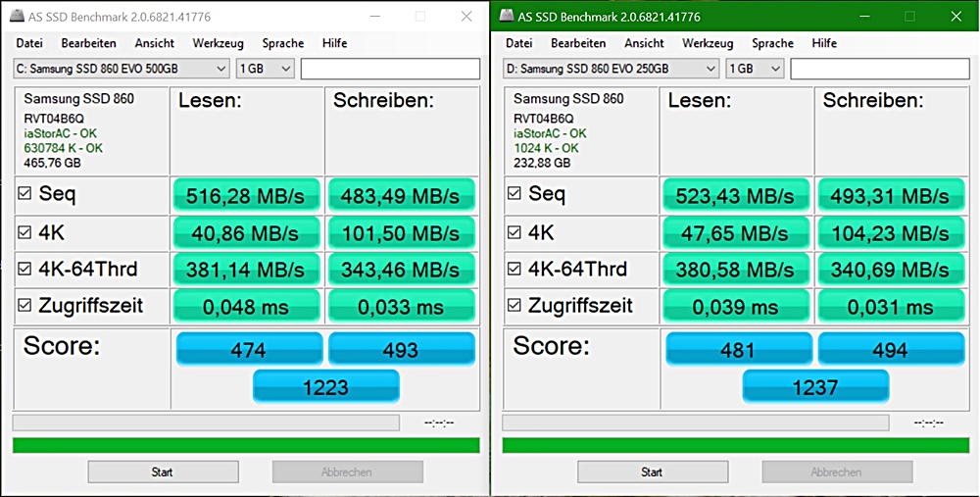This screenshot has height=497, width=980.
Task: Click 4K read result 47,65 MB/s
Action: coord(736,233)
